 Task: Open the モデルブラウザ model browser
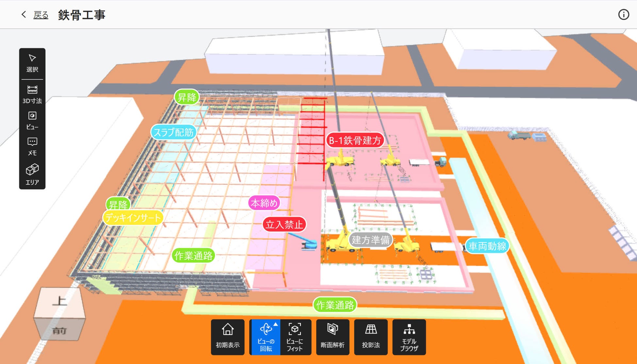(409, 337)
